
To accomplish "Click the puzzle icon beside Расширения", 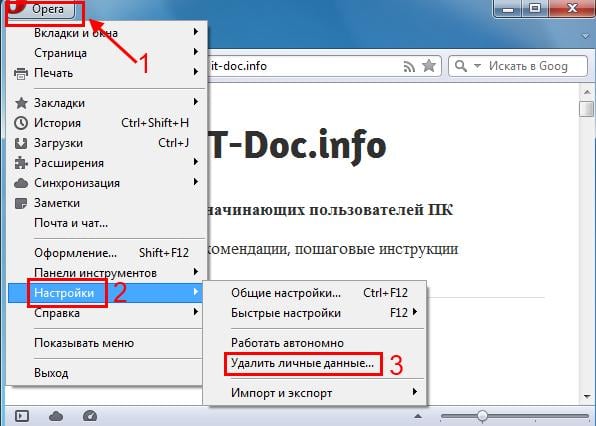I will [21, 163].
